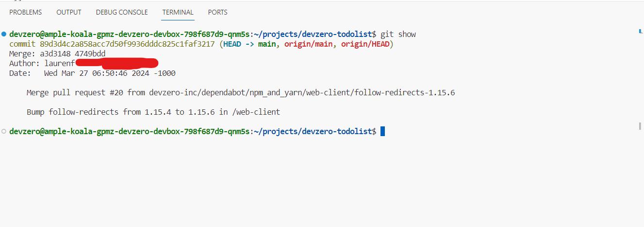The width and height of the screenshot is (644, 227).
Task: Click the origin/main ref label
Action: pyautogui.click(x=309, y=44)
